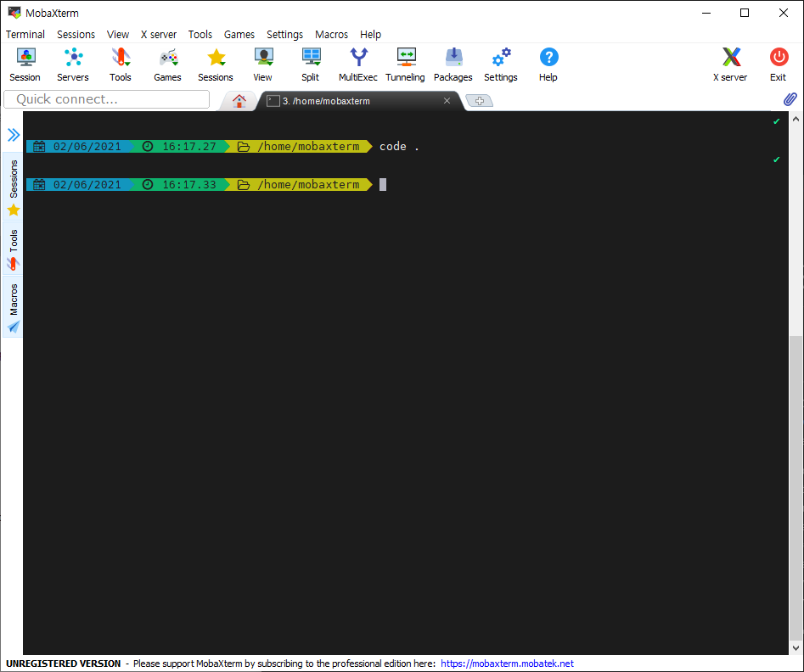This screenshot has height=672, width=804.
Task: Open the View menu in the menu bar
Action: point(117,34)
